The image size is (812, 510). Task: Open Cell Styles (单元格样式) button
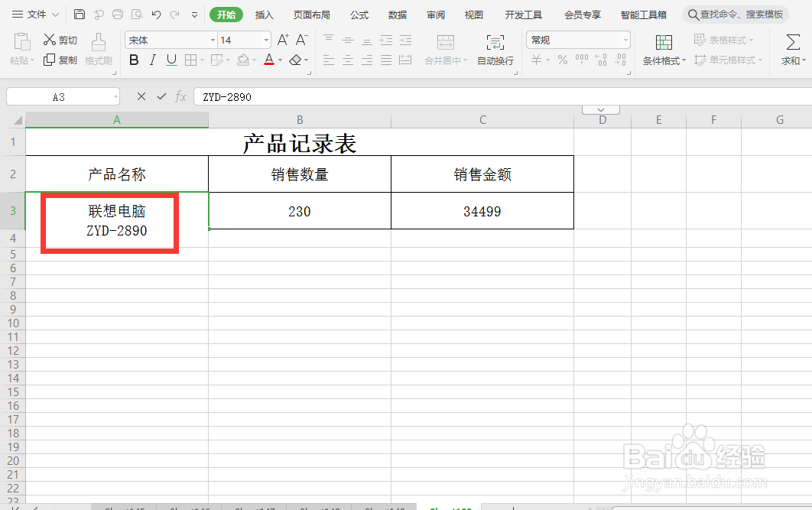[728, 60]
